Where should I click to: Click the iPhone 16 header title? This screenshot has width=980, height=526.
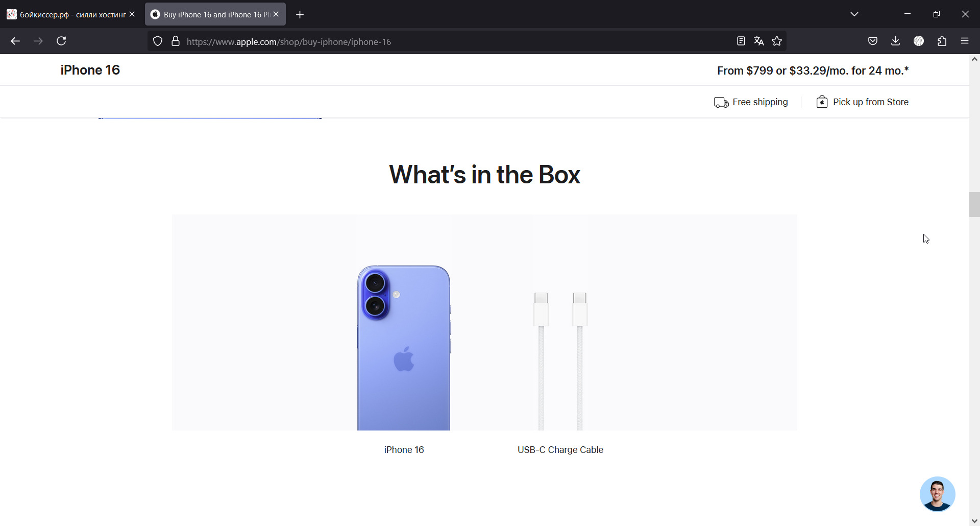[x=90, y=70]
